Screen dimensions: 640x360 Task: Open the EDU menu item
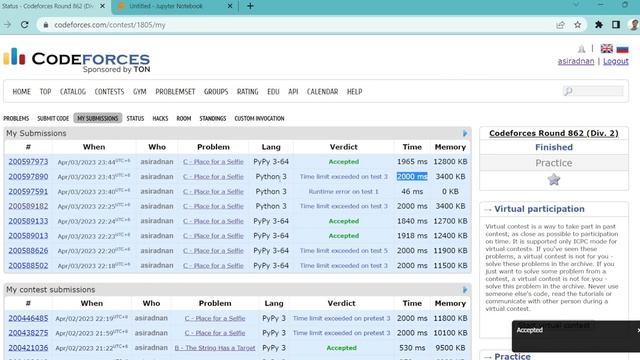(273, 92)
